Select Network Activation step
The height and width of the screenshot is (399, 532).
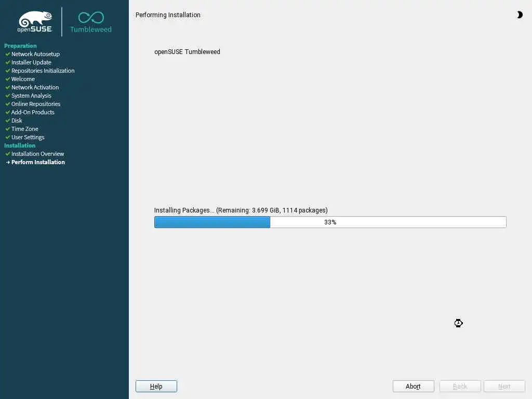[x=35, y=87]
